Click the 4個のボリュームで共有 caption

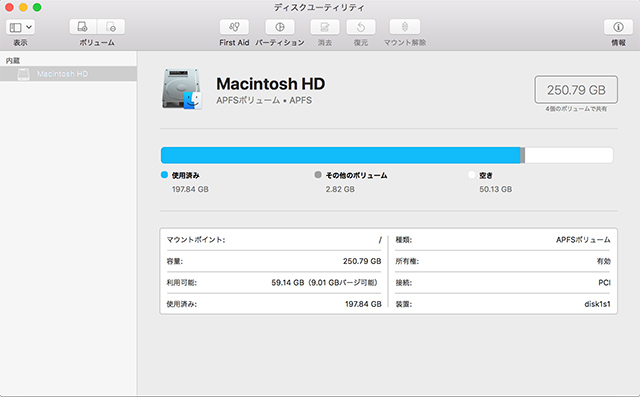pos(576,109)
